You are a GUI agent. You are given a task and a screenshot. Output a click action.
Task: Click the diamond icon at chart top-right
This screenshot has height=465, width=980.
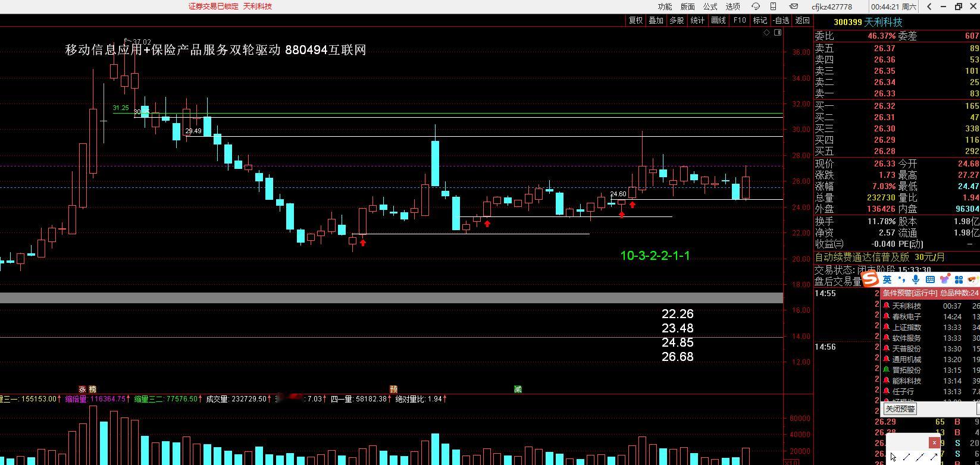tap(767, 33)
